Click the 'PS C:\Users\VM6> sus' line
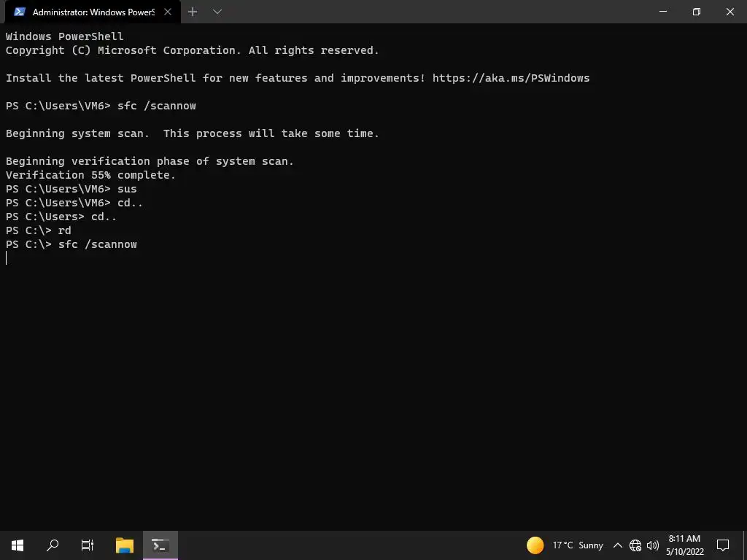 pyautogui.click(x=71, y=189)
